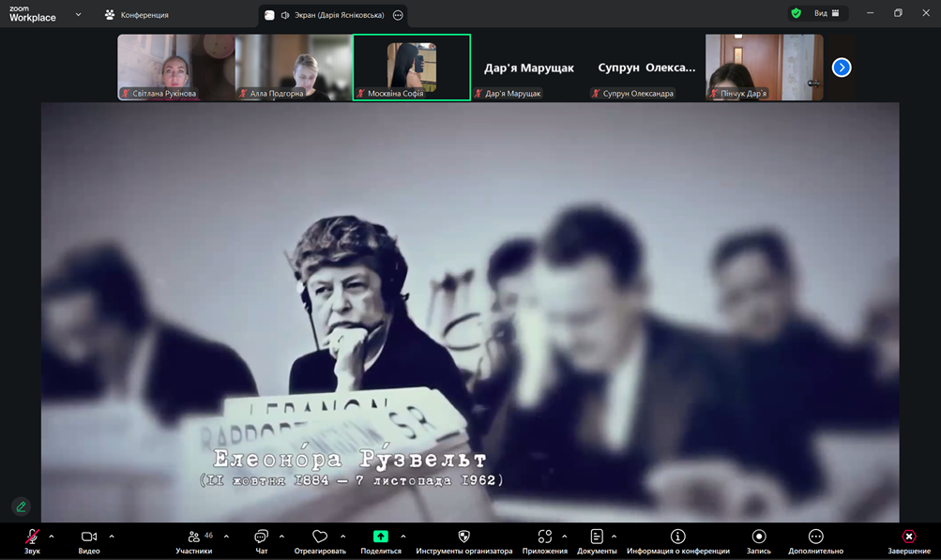Viewport: 941px width, 560px height.
Task: Open Информация о конференции info icon
Action: click(677, 537)
